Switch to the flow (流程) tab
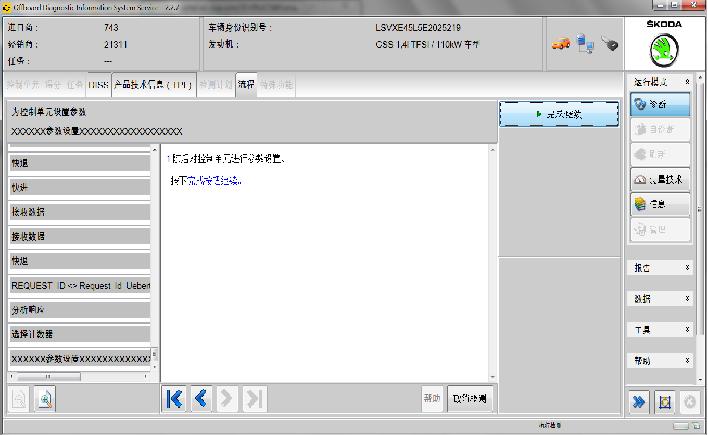The image size is (708, 435). point(246,84)
